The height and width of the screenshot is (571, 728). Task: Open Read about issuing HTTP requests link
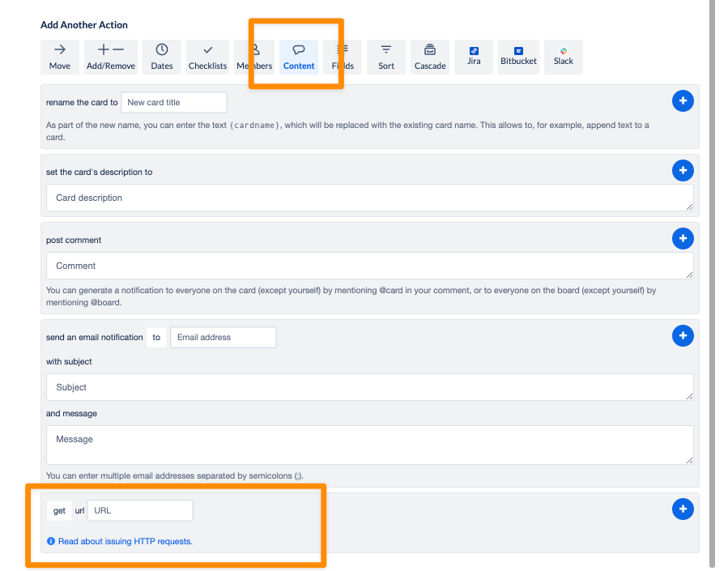[126, 541]
